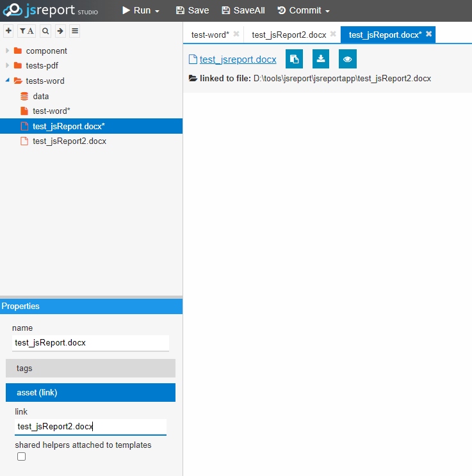The width and height of the screenshot is (472, 476).
Task: Click the plus icon to add new entity
Action: click(x=8, y=31)
